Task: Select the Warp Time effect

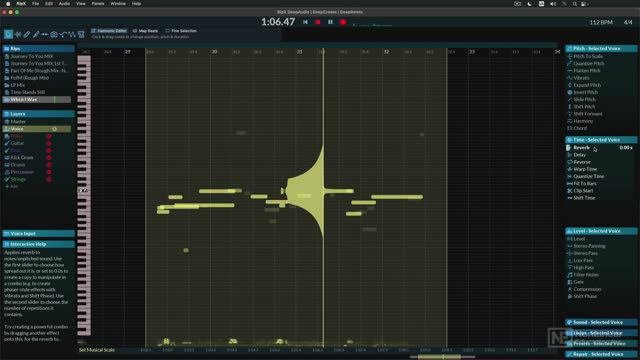Action: coord(585,169)
